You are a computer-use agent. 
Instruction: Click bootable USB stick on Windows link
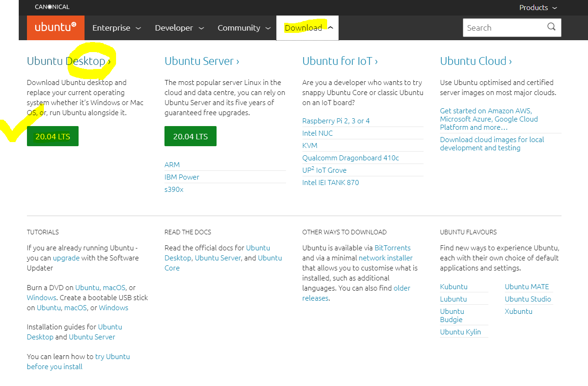pos(113,307)
